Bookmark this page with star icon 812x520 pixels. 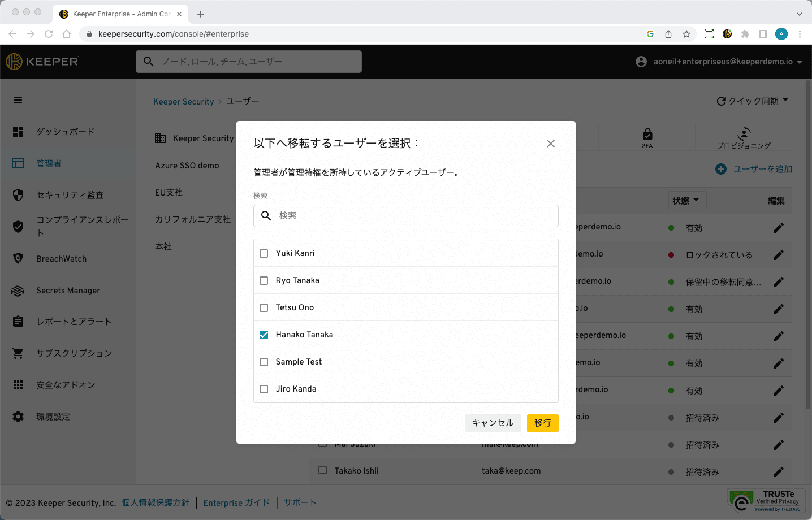coord(686,34)
